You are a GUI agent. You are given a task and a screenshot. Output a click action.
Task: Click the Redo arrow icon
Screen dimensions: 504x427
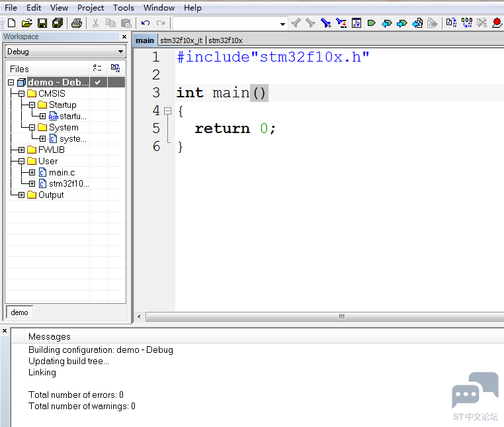161,23
